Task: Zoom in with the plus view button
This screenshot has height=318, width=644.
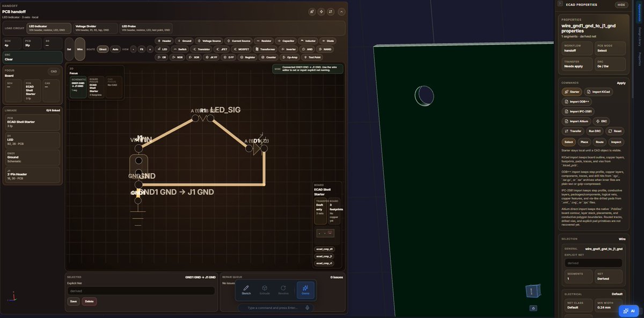Action: [150, 49]
